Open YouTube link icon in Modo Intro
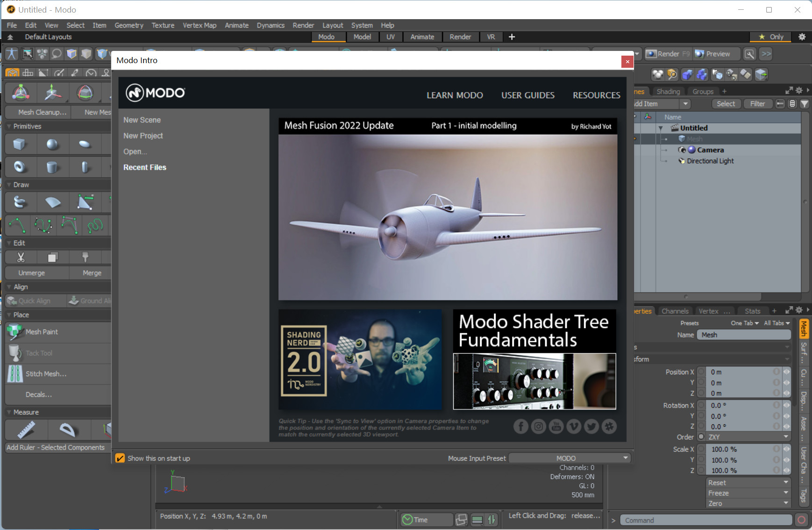The width and height of the screenshot is (812, 530). pyautogui.click(x=556, y=426)
